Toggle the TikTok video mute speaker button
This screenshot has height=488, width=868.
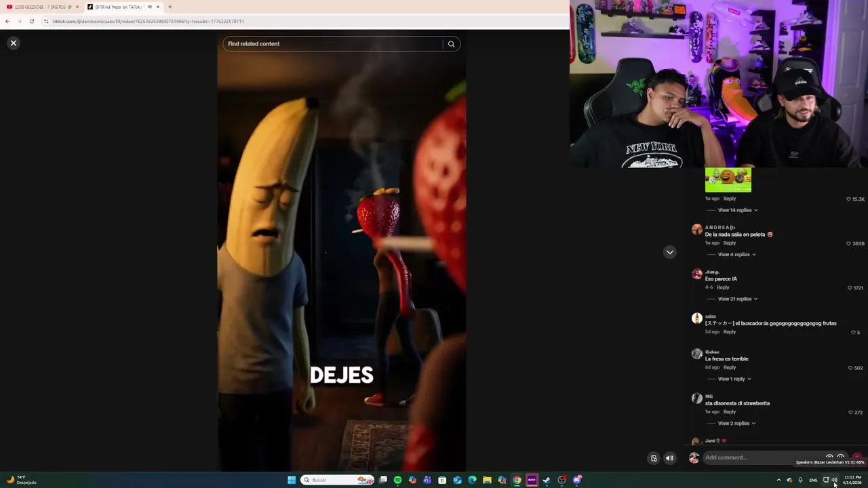[x=669, y=458]
